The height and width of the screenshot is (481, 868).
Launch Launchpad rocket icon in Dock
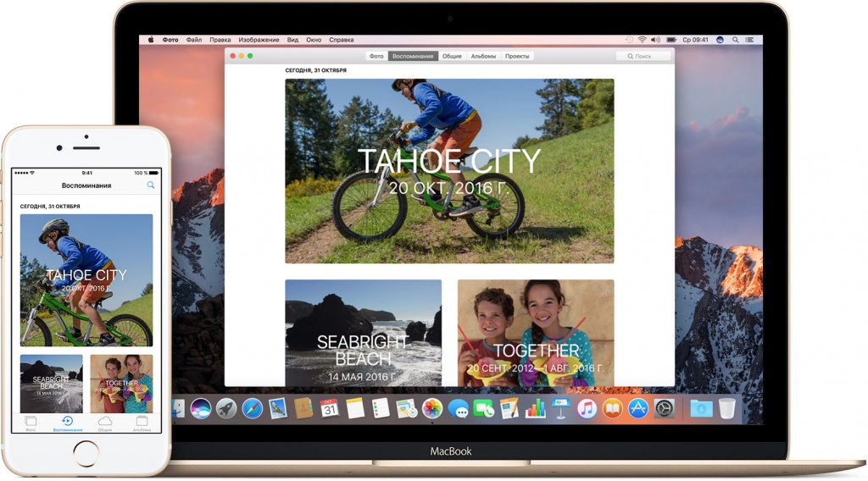tap(226, 409)
